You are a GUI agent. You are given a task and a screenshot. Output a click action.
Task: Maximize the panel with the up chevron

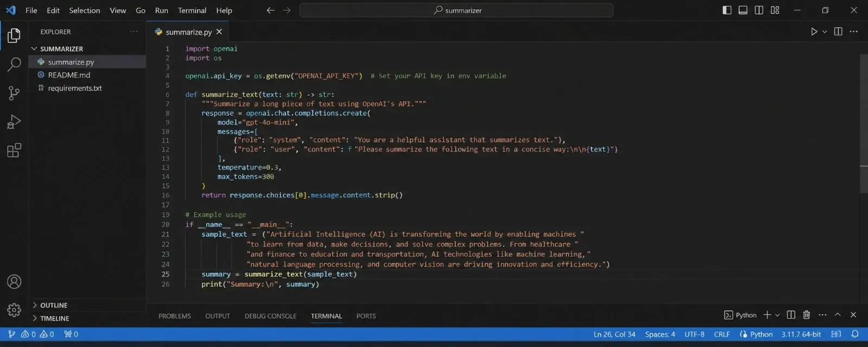[838, 315]
